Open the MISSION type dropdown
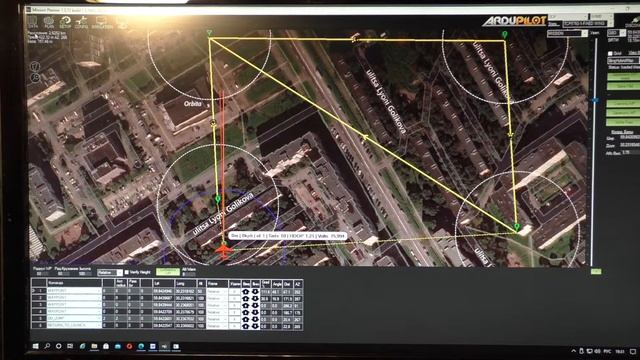This screenshot has width=640, height=360. (567, 33)
